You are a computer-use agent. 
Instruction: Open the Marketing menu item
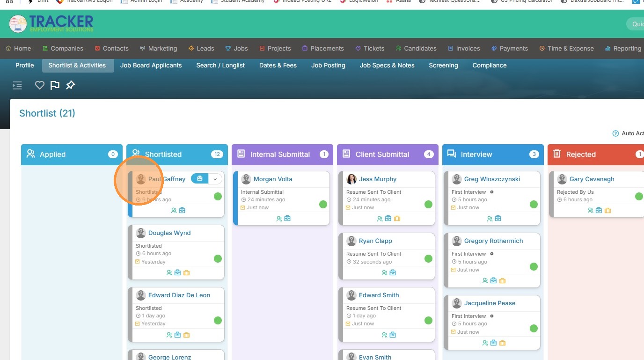[x=158, y=48]
